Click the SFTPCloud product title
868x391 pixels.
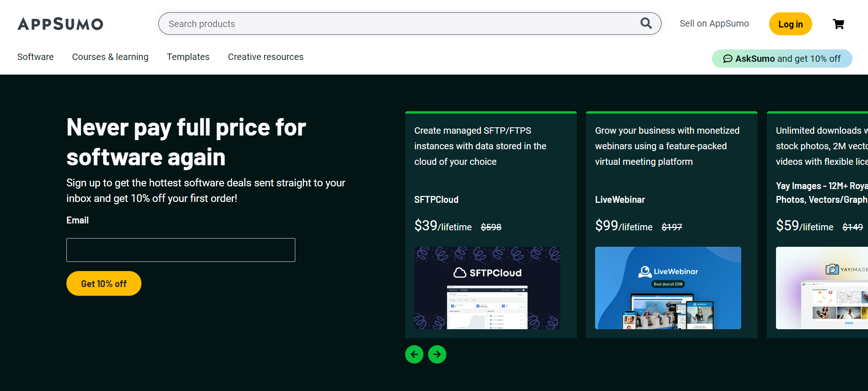point(436,200)
